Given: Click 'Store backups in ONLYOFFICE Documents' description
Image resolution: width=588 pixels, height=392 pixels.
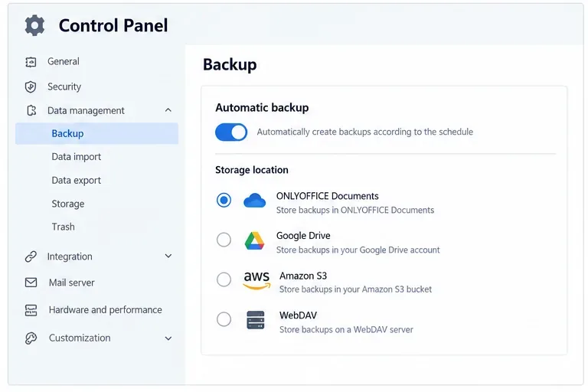Looking at the screenshot, I should 355,210.
